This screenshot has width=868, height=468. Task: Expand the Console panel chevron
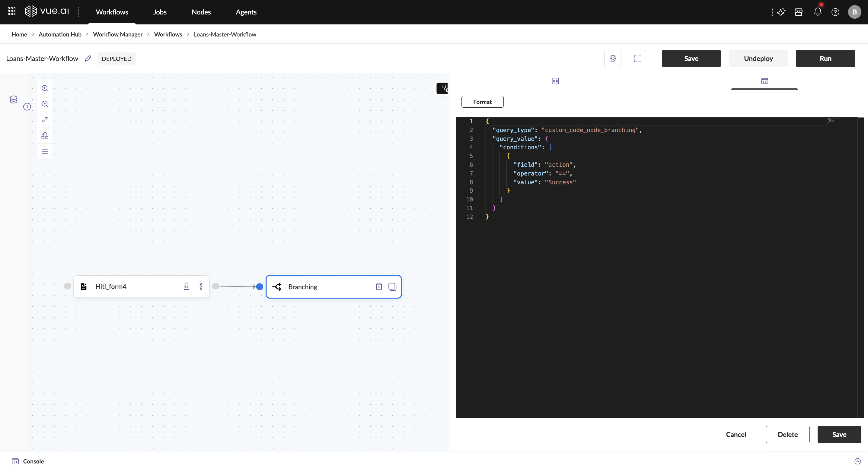click(857, 461)
